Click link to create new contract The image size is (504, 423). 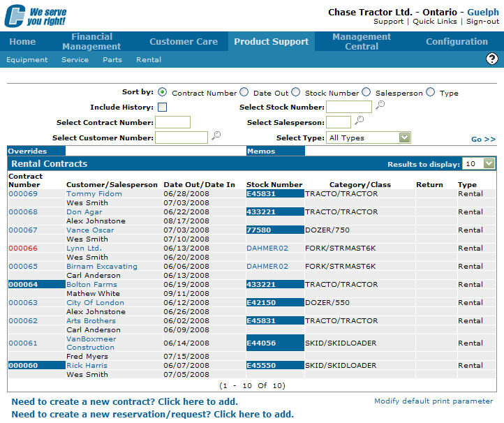click(x=125, y=402)
